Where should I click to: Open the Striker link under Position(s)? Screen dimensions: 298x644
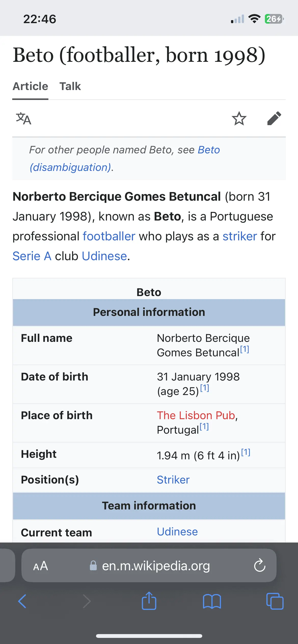pos(173,480)
